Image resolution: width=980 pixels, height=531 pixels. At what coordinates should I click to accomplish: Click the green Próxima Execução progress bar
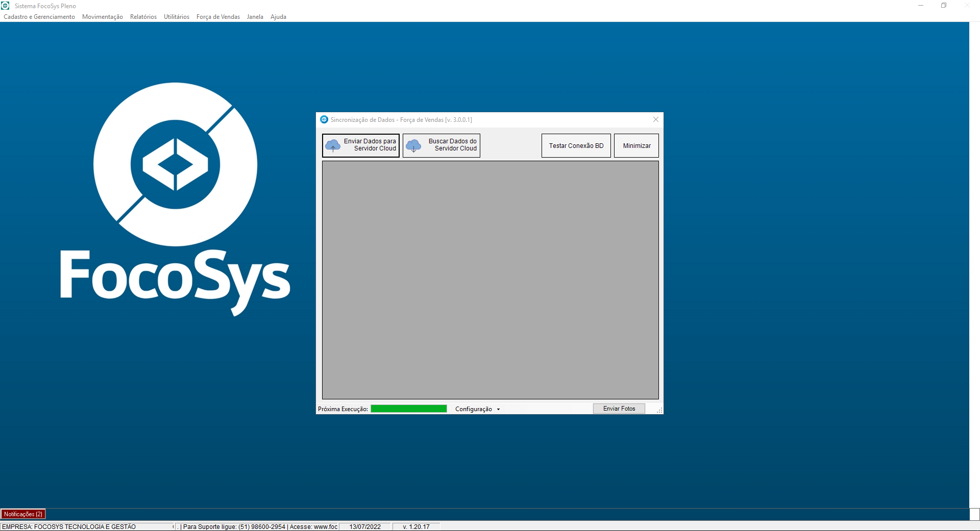pyautogui.click(x=409, y=409)
